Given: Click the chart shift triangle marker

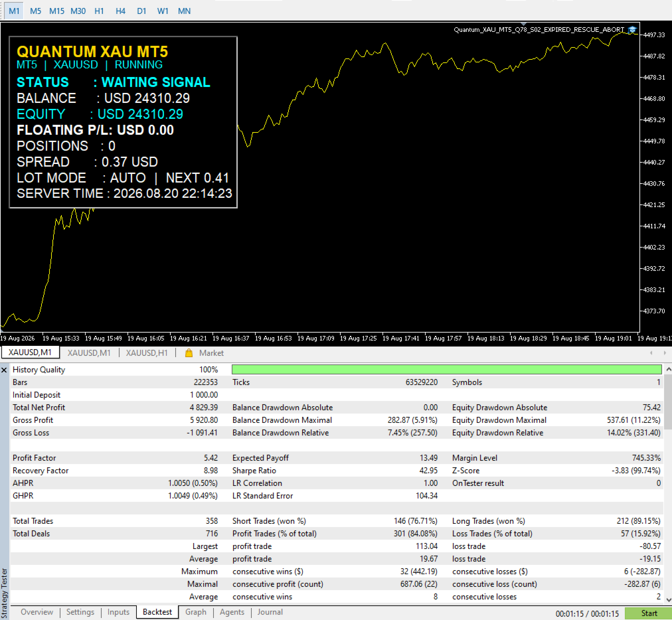Looking at the screenshot, I should (523, 24).
